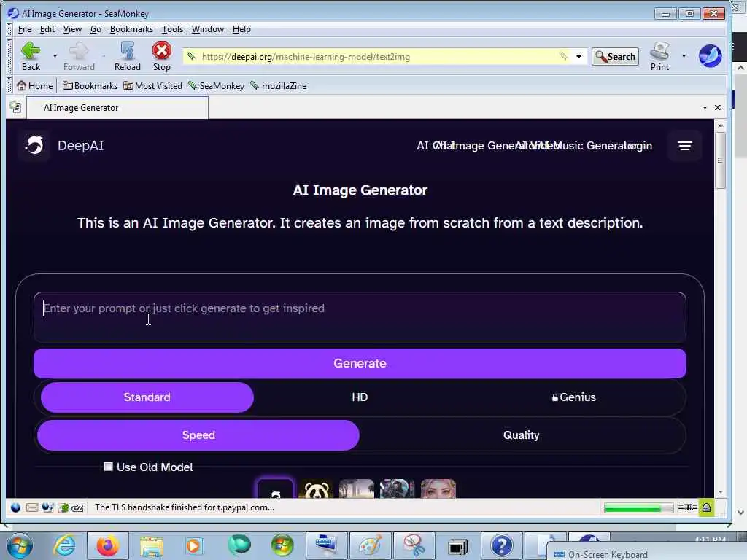
Task: Open Windows Media Player on the taskbar
Action: click(194, 545)
